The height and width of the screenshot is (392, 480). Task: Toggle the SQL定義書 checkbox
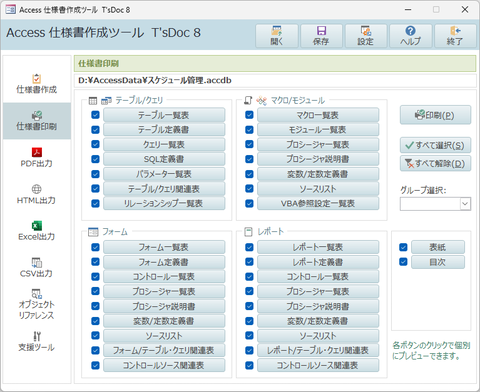point(95,159)
